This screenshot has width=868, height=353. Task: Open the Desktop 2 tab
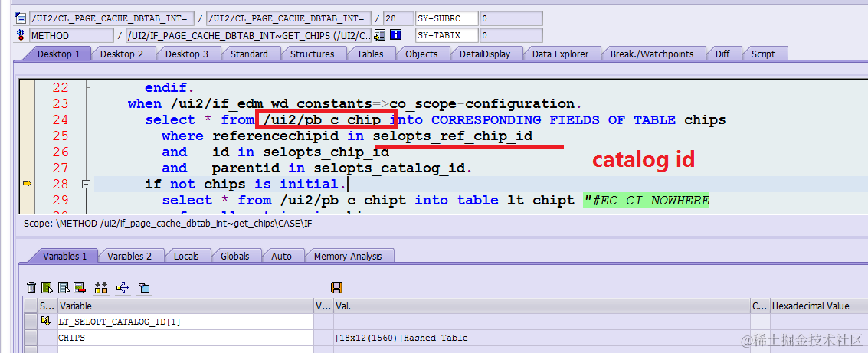tap(121, 54)
